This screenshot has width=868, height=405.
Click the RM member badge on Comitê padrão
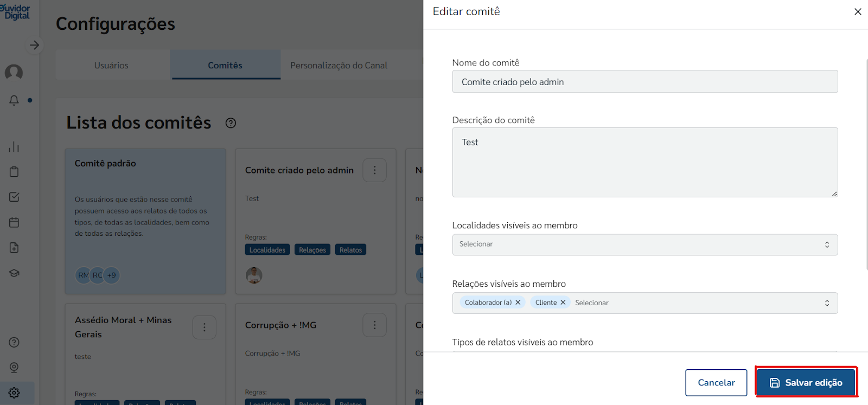click(x=82, y=275)
